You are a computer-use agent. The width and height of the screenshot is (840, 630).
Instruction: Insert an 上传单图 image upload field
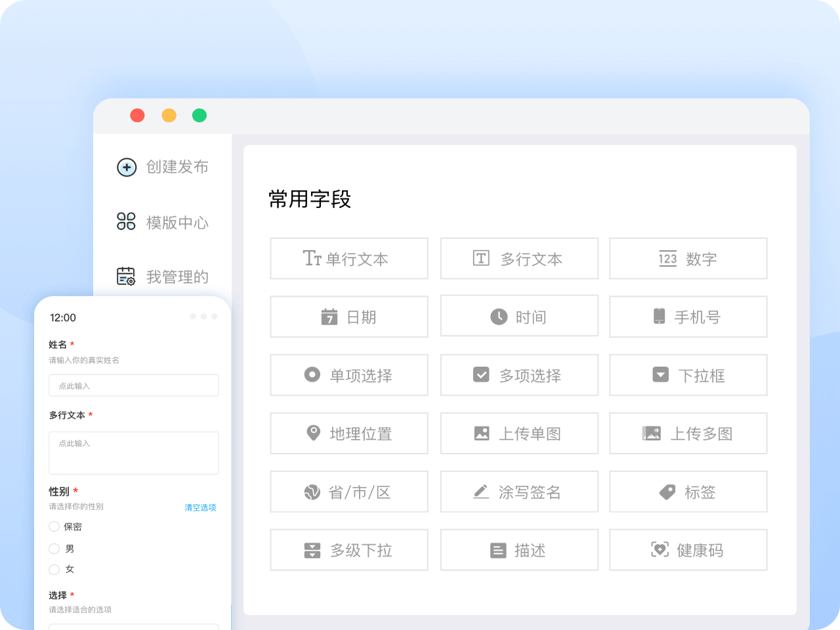(x=519, y=433)
